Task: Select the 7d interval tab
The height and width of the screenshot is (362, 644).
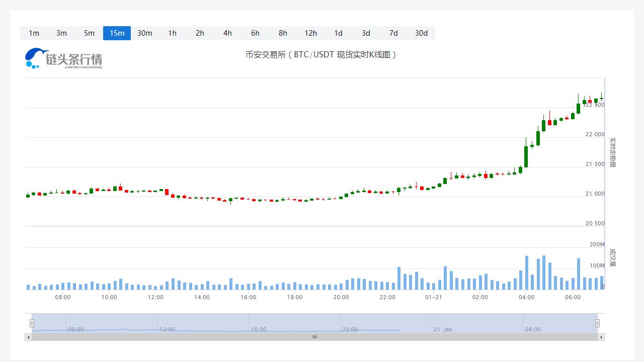Action: click(393, 33)
